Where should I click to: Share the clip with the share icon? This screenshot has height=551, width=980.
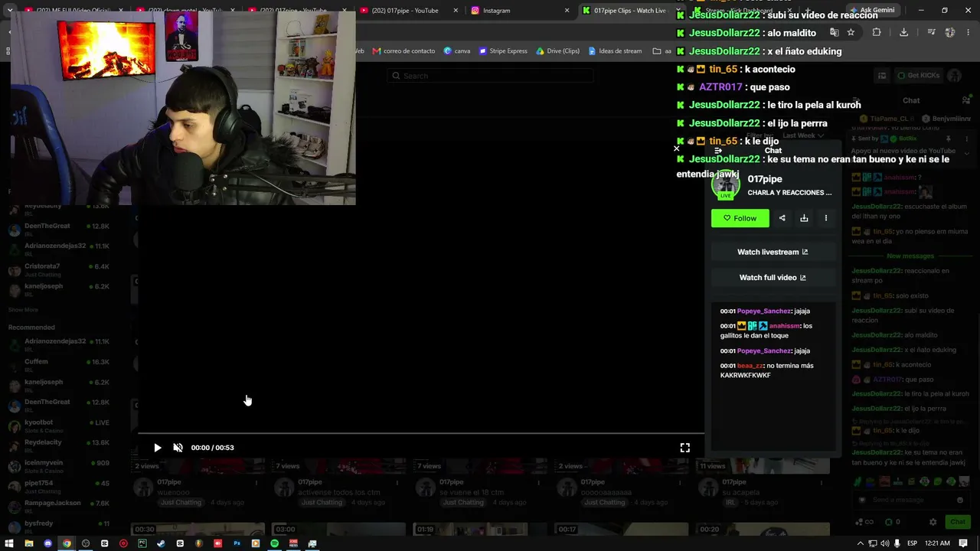782,218
